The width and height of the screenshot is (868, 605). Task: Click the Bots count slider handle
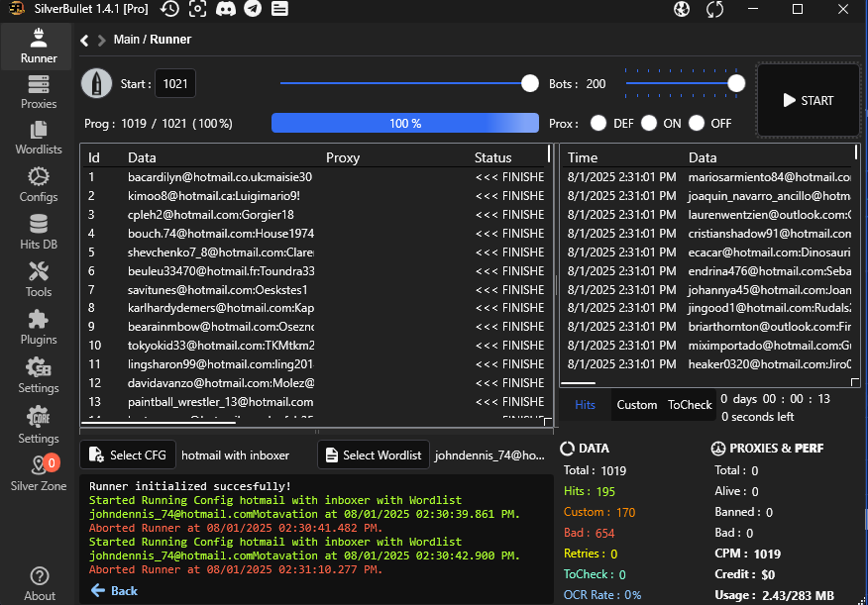(736, 84)
